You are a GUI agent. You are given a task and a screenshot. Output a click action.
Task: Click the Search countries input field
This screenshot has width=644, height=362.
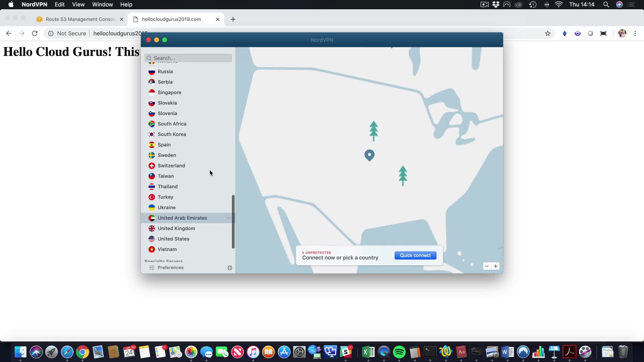pos(191,58)
